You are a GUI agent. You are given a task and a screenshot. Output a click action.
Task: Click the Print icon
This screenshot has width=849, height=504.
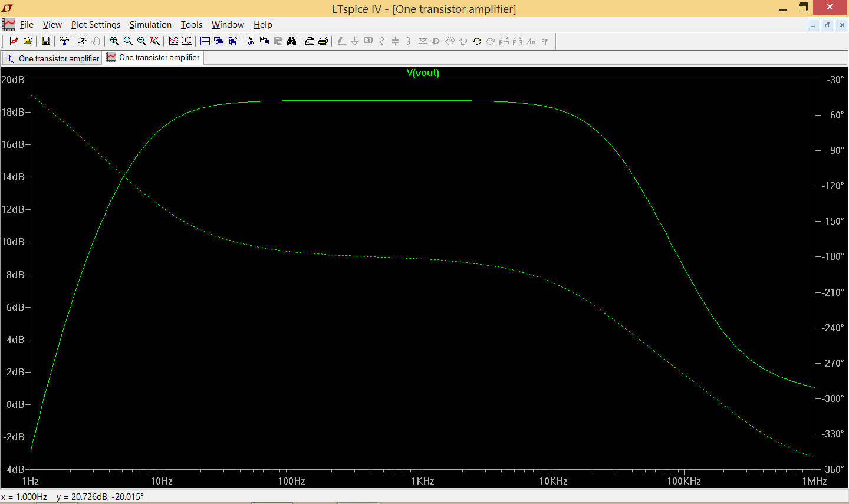click(x=323, y=41)
